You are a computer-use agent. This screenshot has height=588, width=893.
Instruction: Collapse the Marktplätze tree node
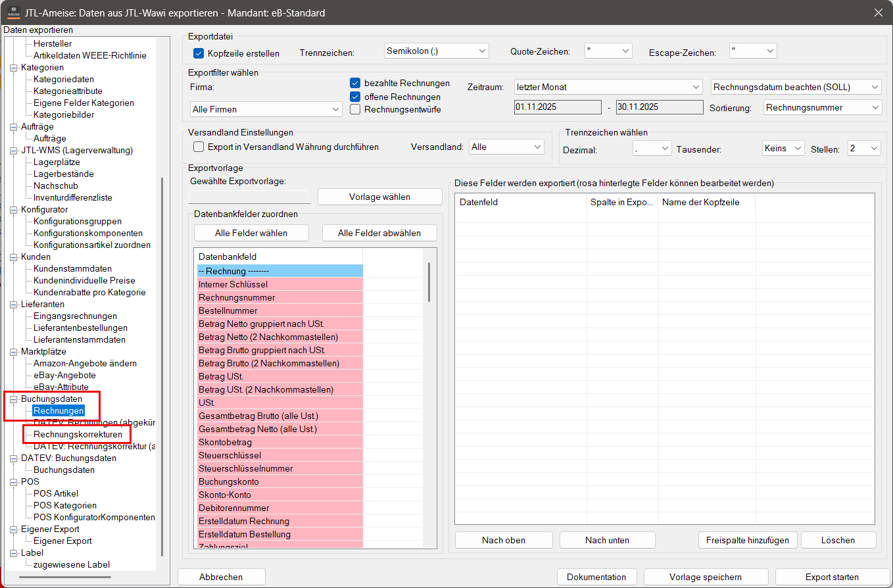pos(14,352)
